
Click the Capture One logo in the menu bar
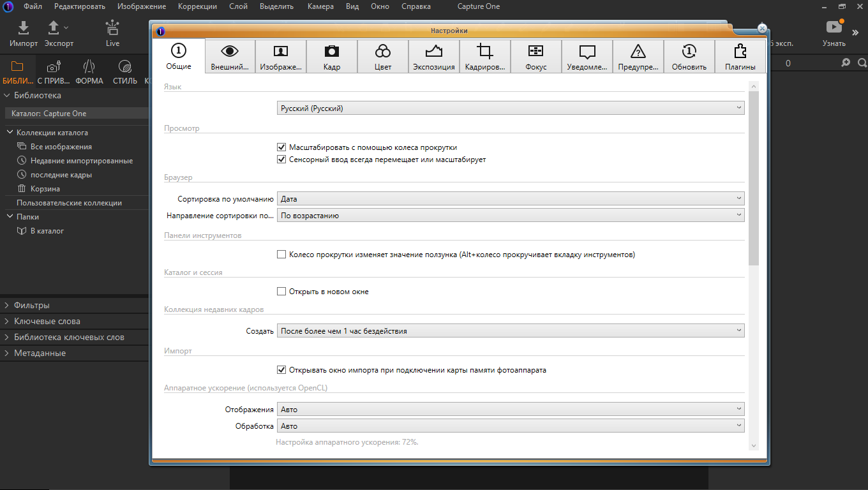click(x=9, y=6)
